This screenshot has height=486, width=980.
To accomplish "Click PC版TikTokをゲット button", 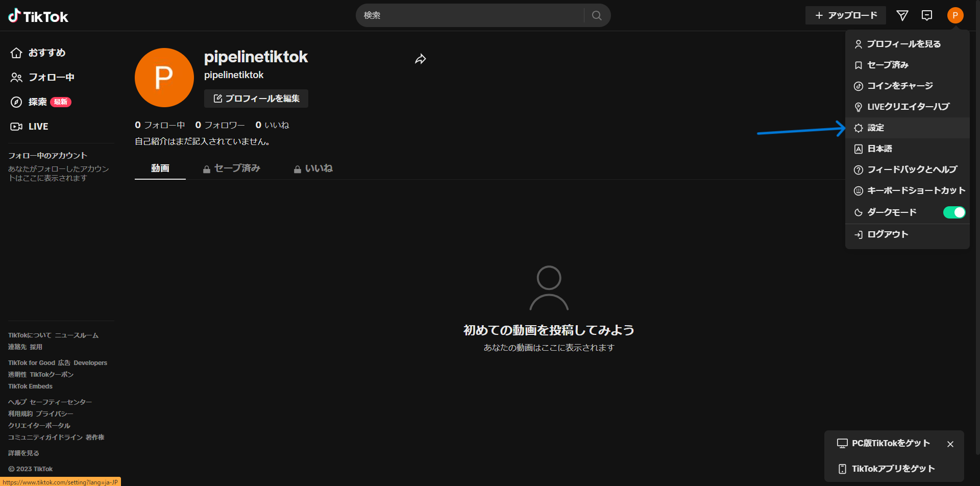I will point(884,443).
